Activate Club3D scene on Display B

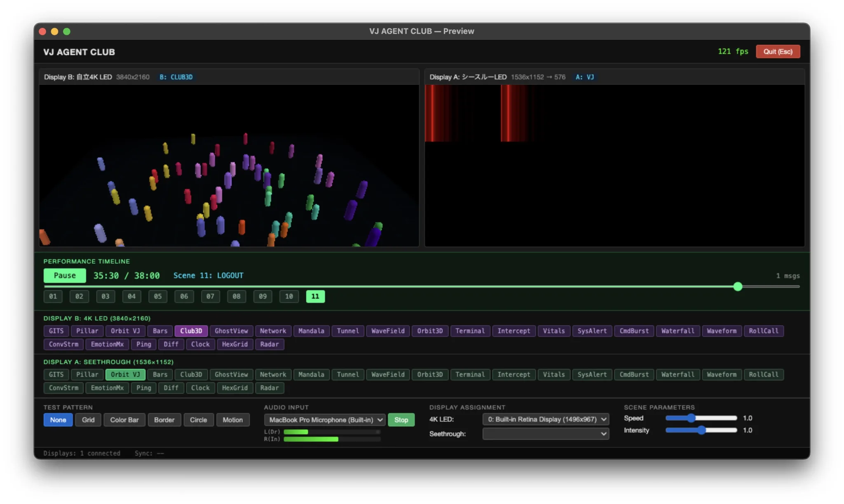pos(191,331)
